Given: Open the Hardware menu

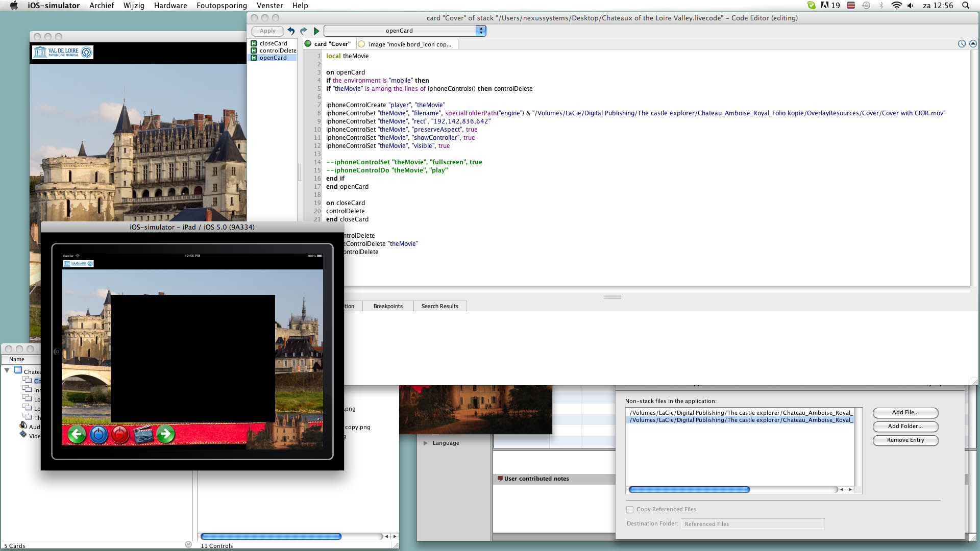Looking at the screenshot, I should pos(170,6).
